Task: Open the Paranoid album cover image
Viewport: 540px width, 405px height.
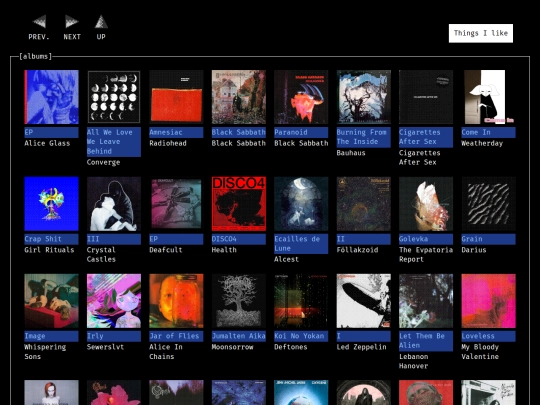Action: click(x=301, y=97)
